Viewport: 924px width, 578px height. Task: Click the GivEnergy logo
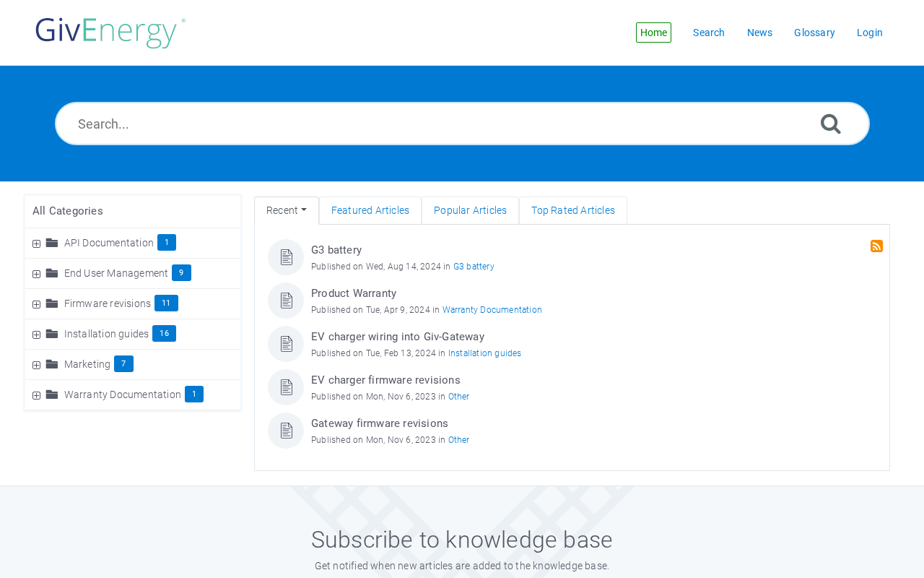click(x=110, y=33)
